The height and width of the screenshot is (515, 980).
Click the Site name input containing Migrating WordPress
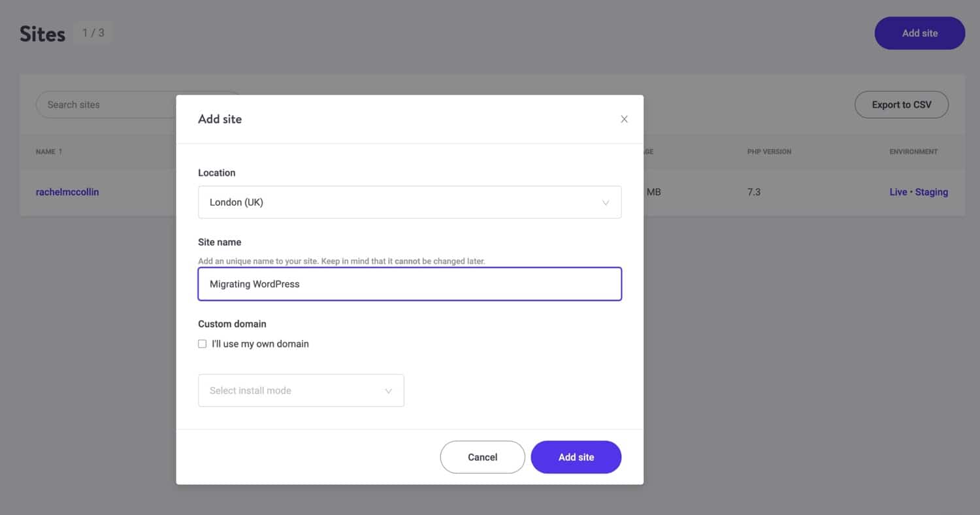click(x=410, y=284)
